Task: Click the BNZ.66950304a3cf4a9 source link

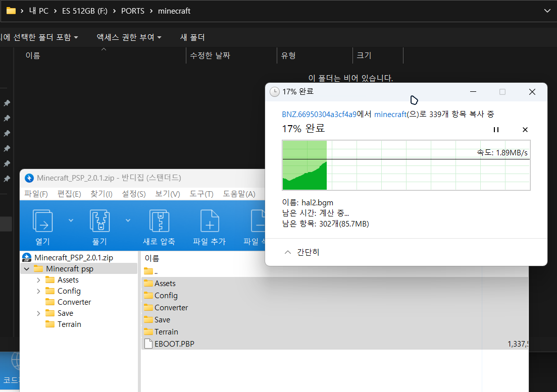Action: 319,114
